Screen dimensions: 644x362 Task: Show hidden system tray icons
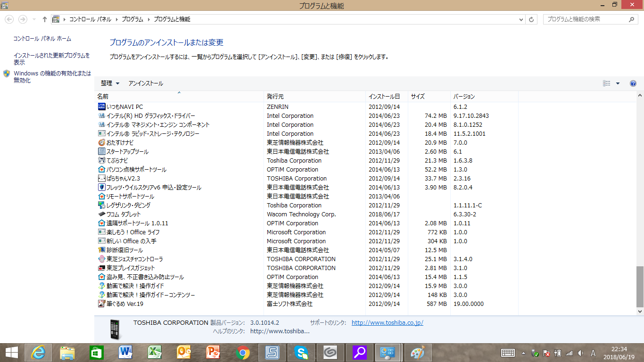pyautogui.click(x=523, y=353)
